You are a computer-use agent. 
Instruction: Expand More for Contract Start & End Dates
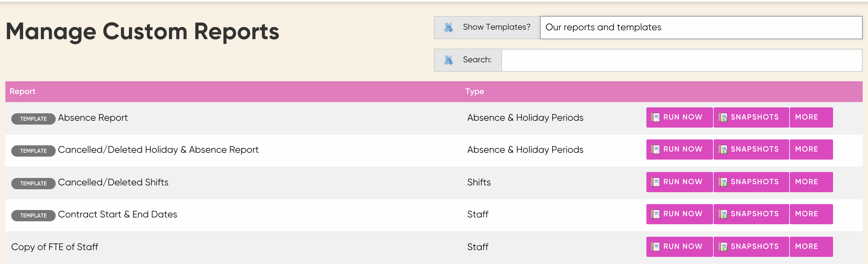[x=811, y=214]
